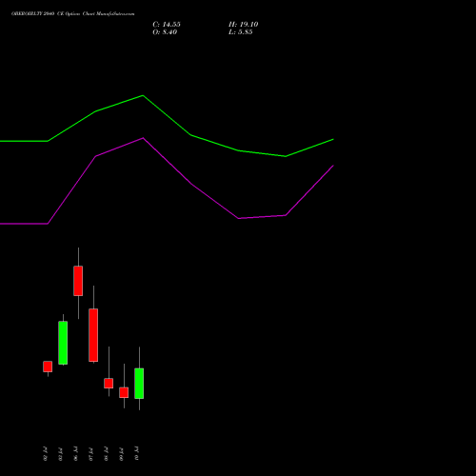Click the low value "L: 5.85"
This screenshot has height=476, width=476.
pyautogui.click(x=241, y=32)
